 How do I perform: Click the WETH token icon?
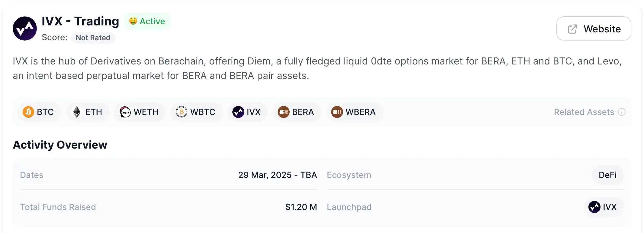coord(125,112)
